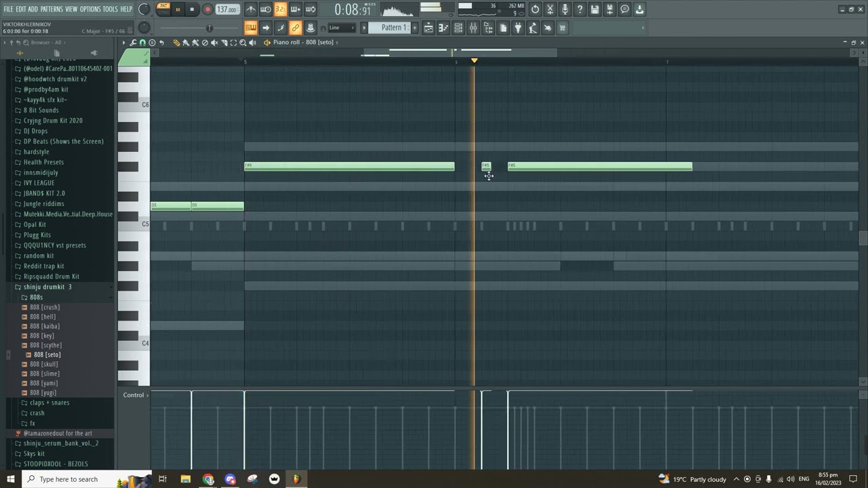This screenshot has height=488, width=868.
Task: Open the Playlist window
Action: click(429, 28)
